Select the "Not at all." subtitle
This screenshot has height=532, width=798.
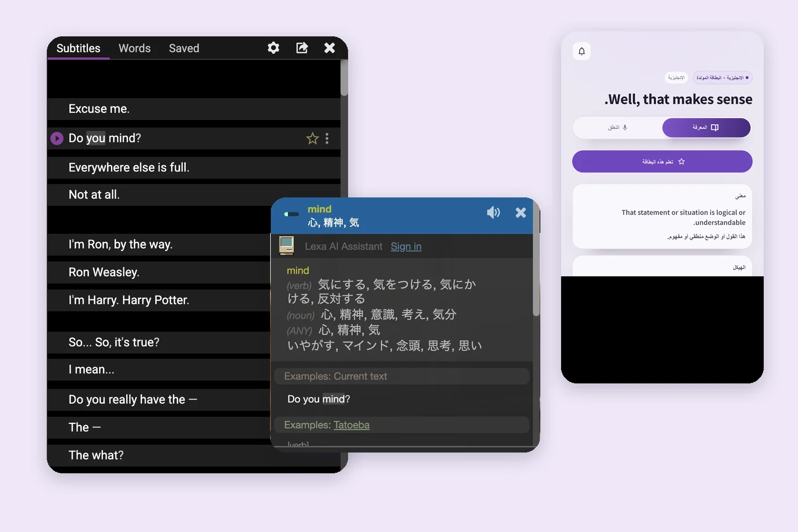coord(194,195)
